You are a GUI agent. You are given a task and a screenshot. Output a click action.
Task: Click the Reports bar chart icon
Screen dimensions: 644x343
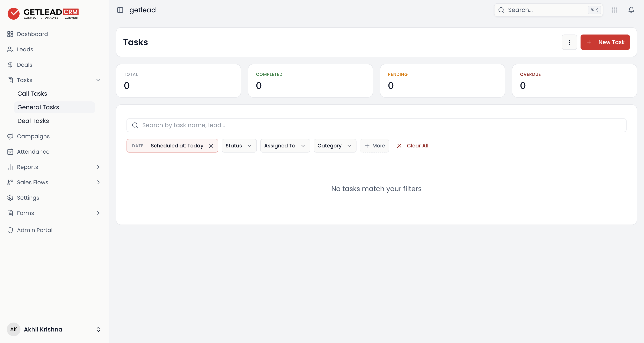(10, 167)
